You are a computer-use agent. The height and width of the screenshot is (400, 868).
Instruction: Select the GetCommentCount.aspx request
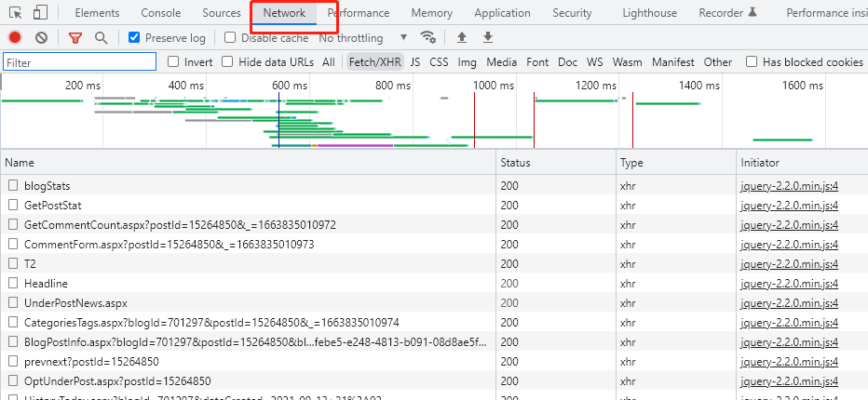(180, 225)
